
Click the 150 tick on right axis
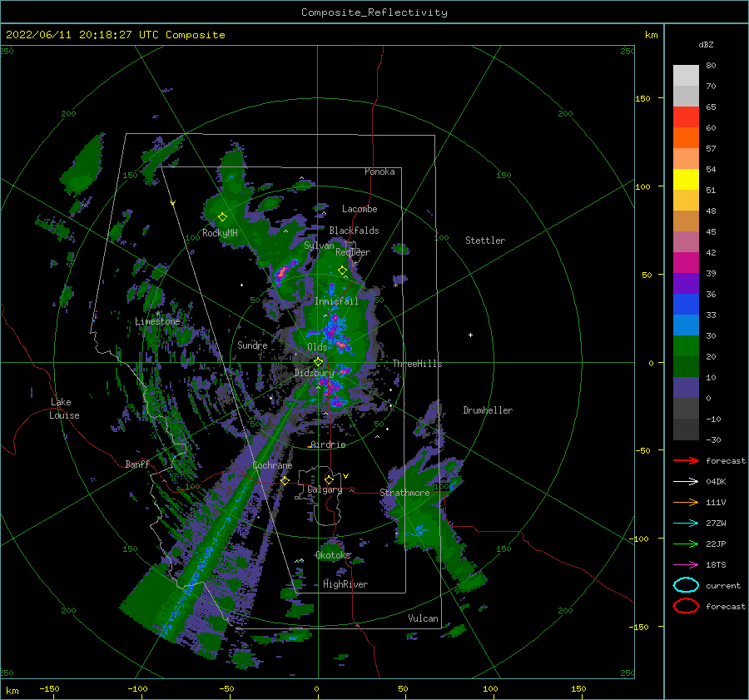[642, 98]
